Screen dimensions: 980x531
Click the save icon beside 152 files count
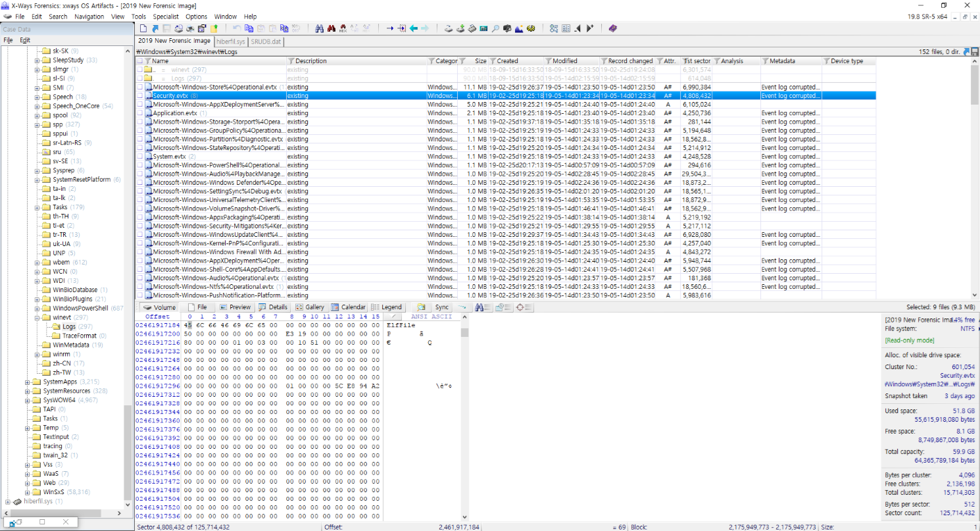click(x=974, y=51)
